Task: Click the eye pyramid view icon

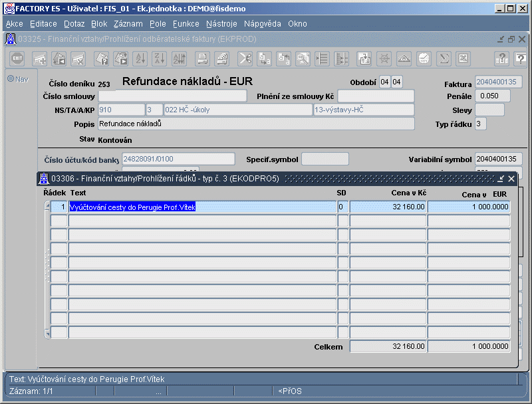Action: tap(404, 59)
